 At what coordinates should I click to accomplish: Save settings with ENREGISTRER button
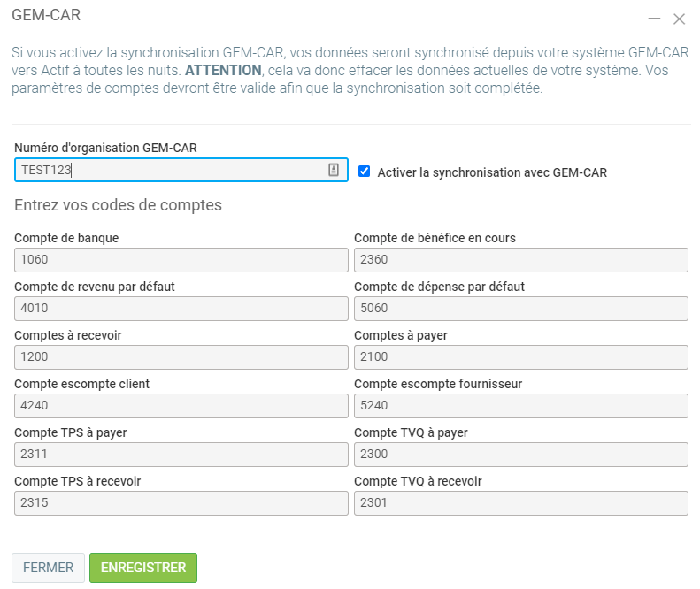click(x=143, y=568)
